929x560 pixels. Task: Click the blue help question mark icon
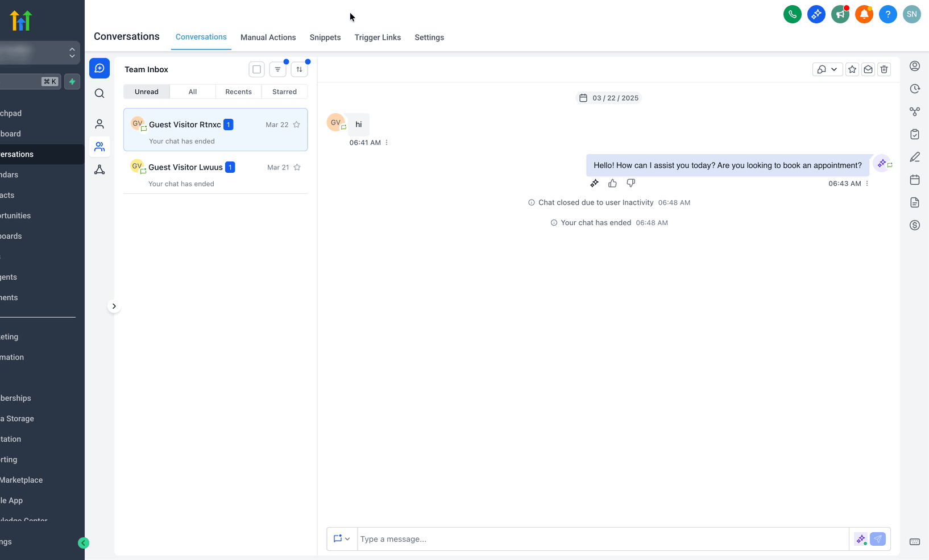(888, 14)
